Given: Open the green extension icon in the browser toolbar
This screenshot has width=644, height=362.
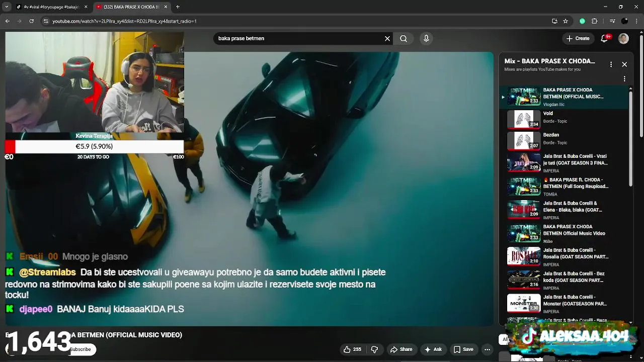Looking at the screenshot, I should [x=582, y=21].
